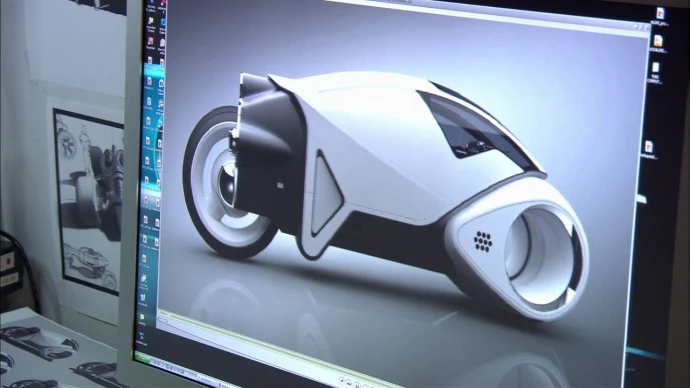Click the green Start button
This screenshot has height=388, width=690.
pos(143,358)
